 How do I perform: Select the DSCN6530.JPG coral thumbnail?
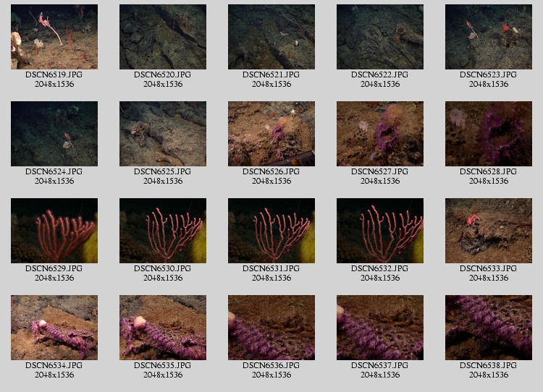163,231
